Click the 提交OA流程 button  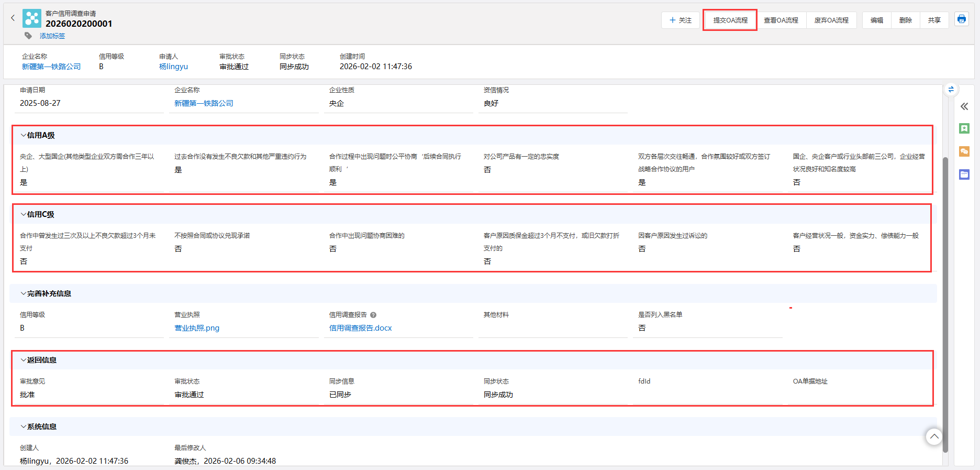[x=730, y=20]
